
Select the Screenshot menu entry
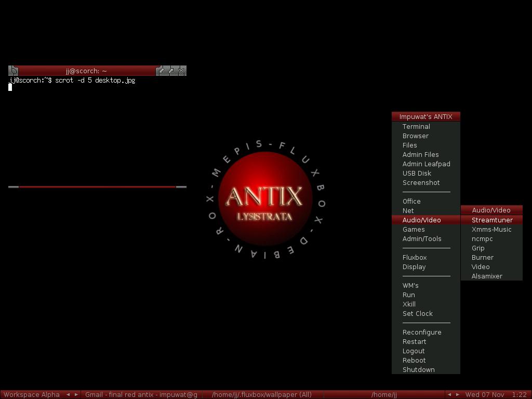(421, 182)
